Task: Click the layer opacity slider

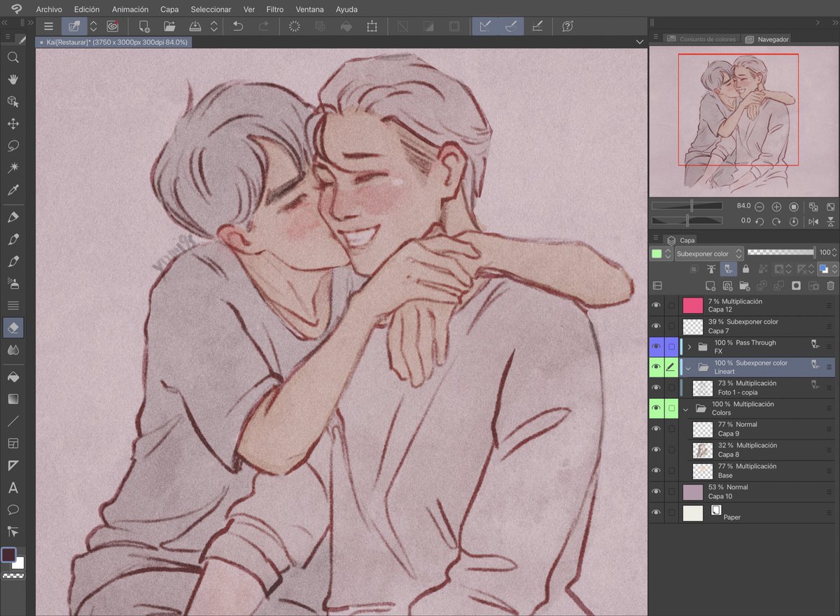Action: point(781,252)
